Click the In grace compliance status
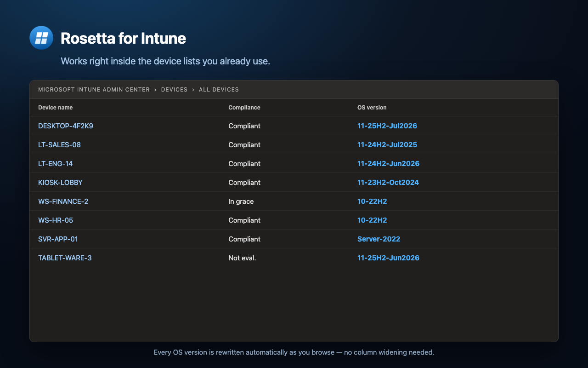588x368 pixels. point(241,201)
